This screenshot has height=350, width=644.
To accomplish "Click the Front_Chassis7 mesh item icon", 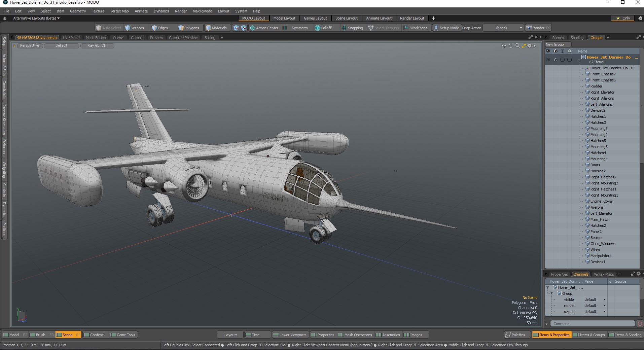I will 587,74.
